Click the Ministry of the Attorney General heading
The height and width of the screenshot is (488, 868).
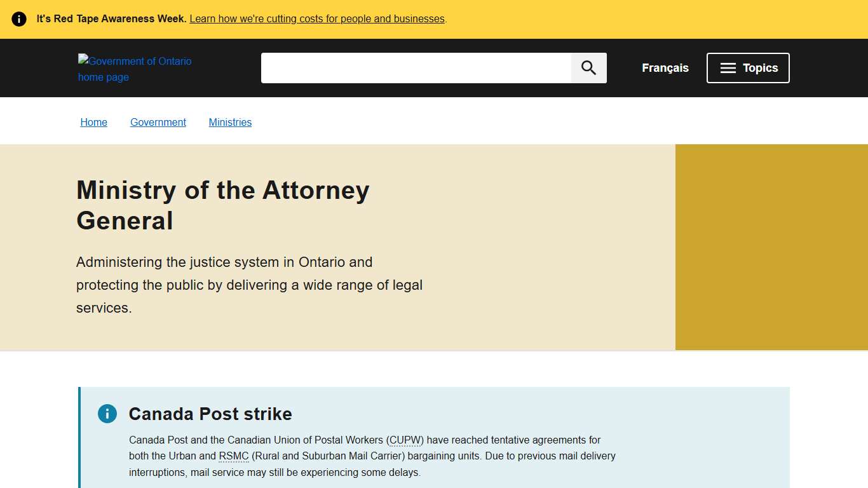pyautogui.click(x=222, y=205)
